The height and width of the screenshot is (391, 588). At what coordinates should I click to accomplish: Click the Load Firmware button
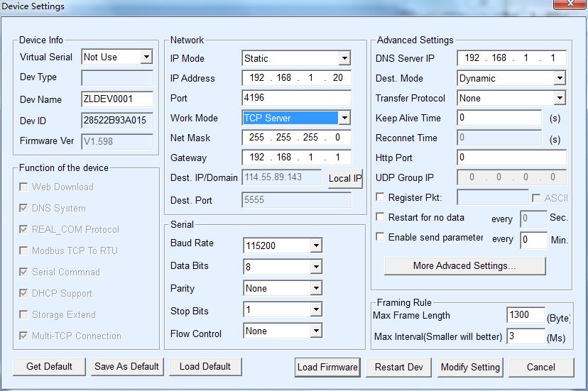pos(327,367)
